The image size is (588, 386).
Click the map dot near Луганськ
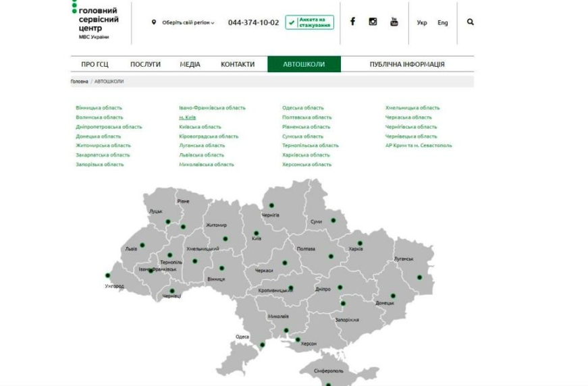[419, 277]
